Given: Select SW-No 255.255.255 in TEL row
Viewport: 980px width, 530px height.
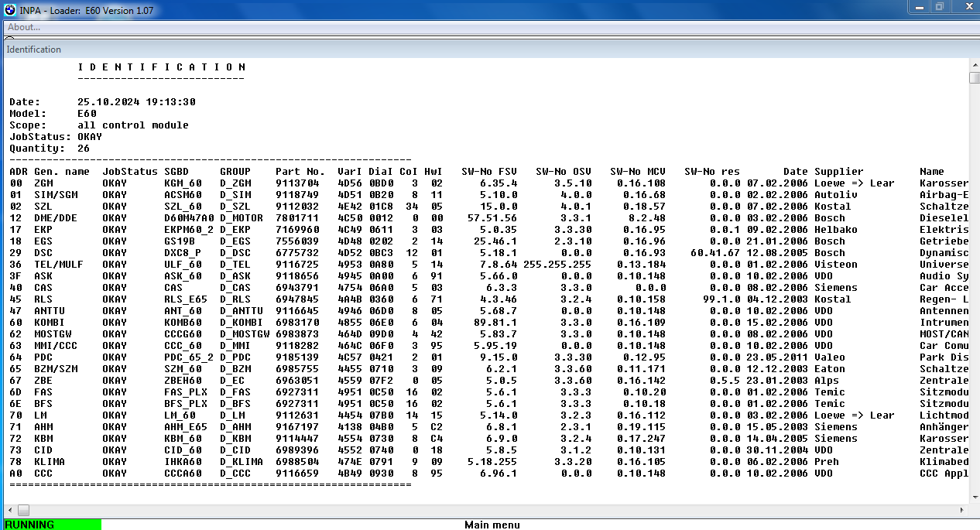Looking at the screenshot, I should click(x=557, y=264).
